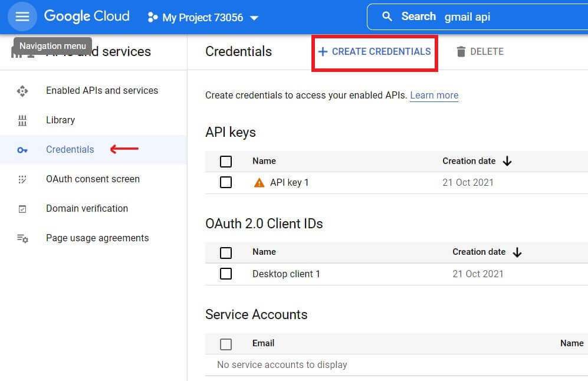588x381 pixels.
Task: Click the search magnifier icon
Action: (387, 17)
